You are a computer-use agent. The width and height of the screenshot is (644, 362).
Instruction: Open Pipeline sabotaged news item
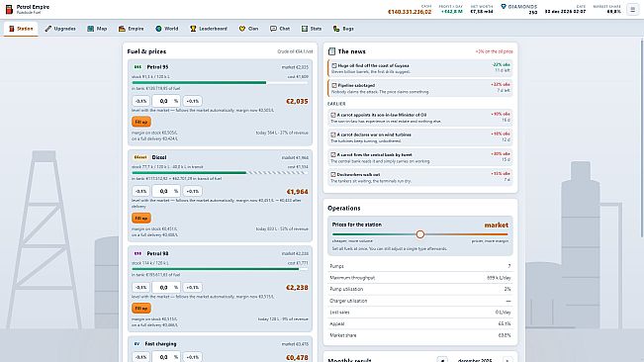pyautogui.click(x=419, y=88)
